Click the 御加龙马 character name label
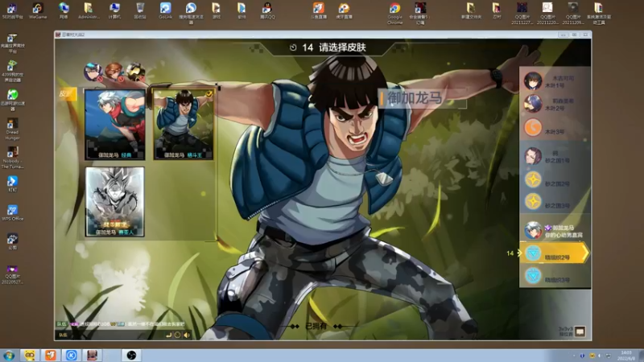 pos(415,98)
